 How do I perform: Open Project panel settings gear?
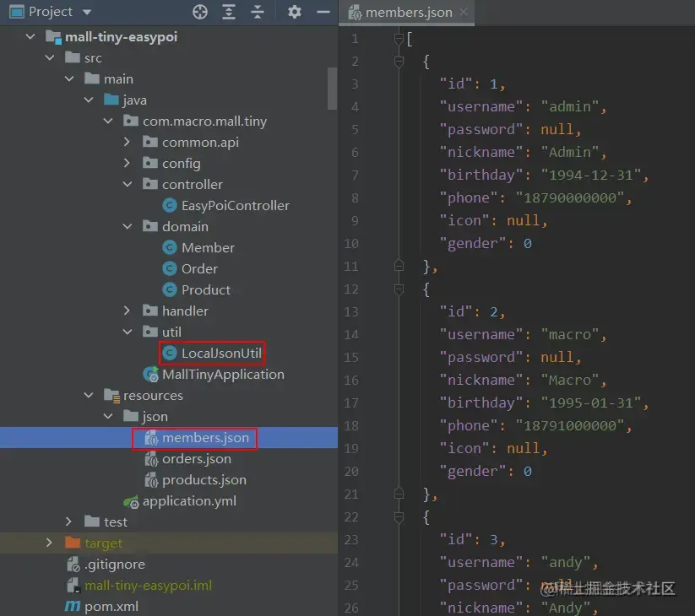pos(295,12)
